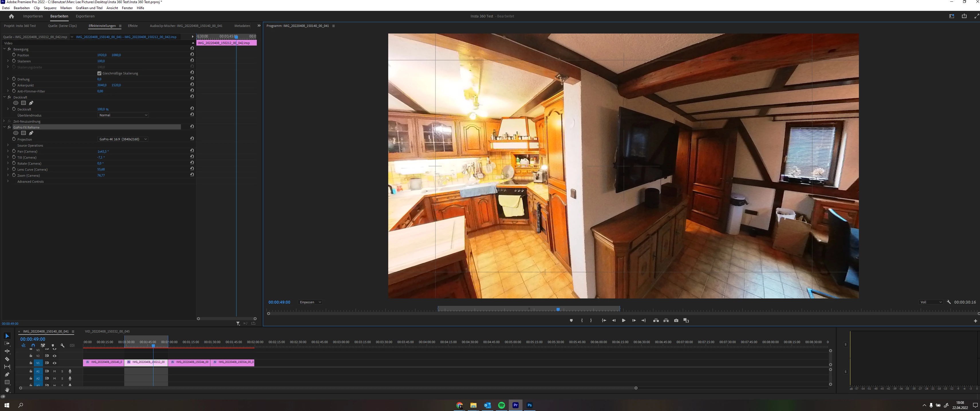Image resolution: width=980 pixels, height=411 pixels.
Task: Mute audio track A1
Action: (54, 371)
